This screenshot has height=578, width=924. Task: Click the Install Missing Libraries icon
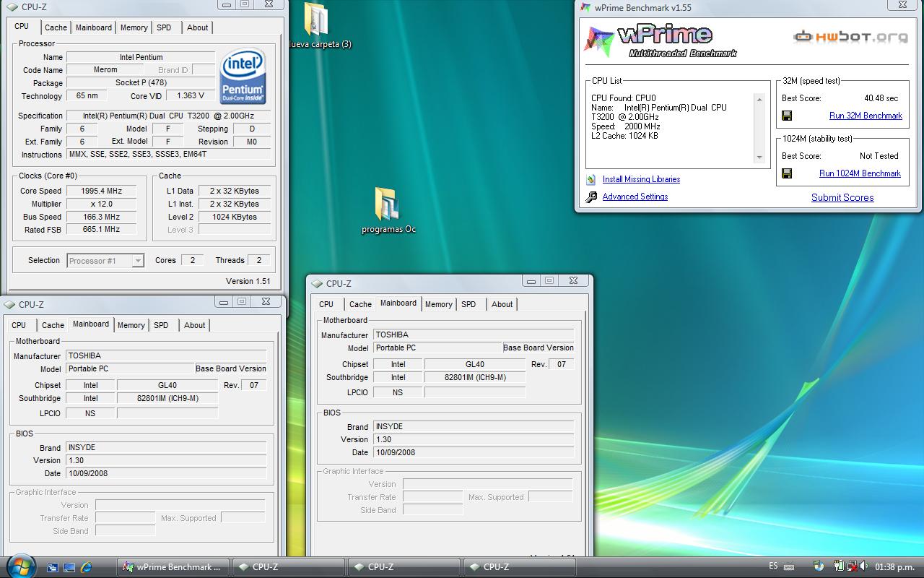(x=590, y=179)
